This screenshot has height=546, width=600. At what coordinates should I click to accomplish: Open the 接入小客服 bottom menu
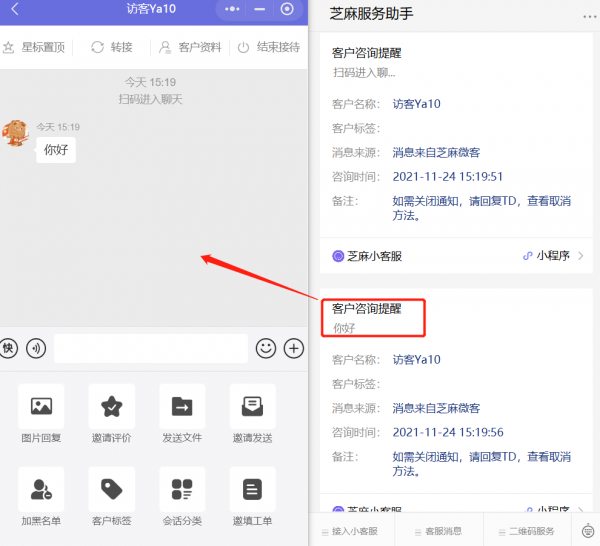click(x=350, y=531)
